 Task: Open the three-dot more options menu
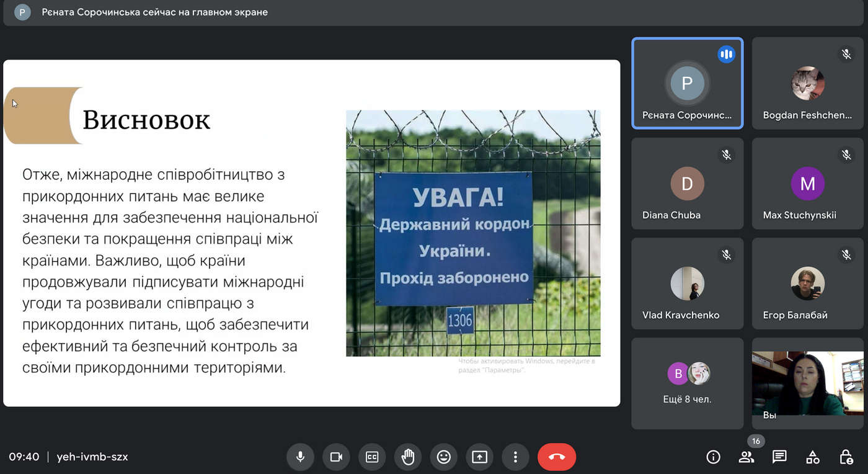pos(515,457)
